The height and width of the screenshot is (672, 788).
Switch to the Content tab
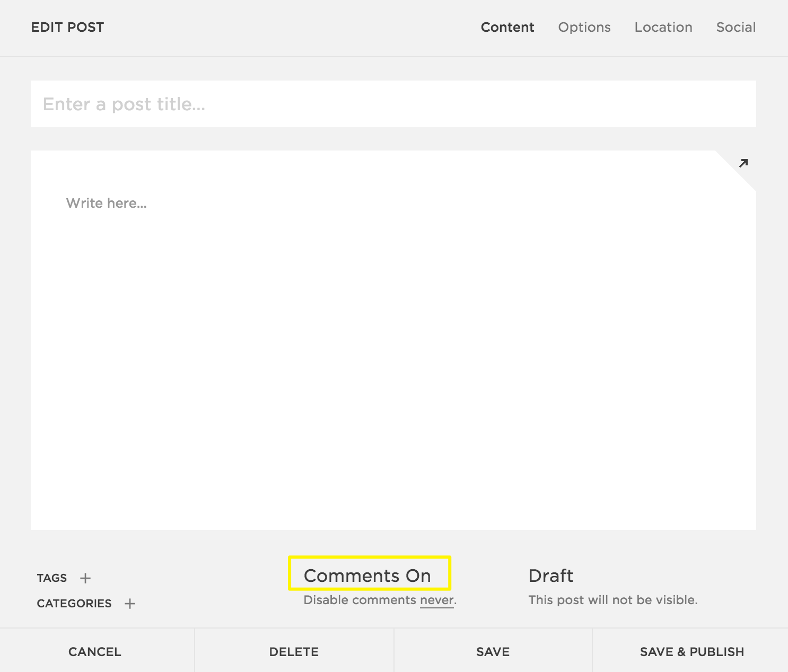click(x=507, y=28)
